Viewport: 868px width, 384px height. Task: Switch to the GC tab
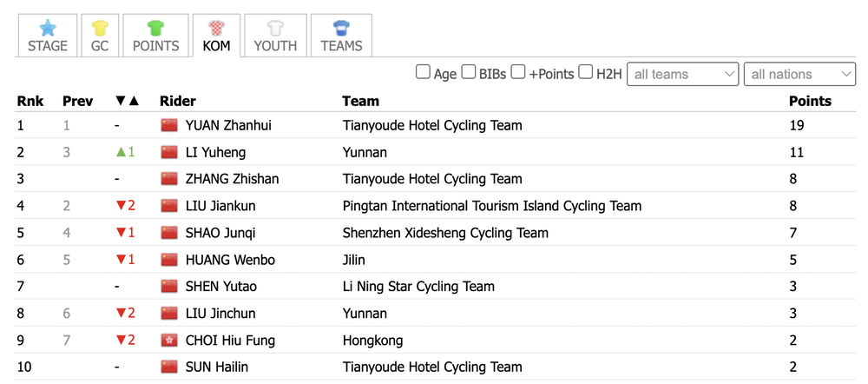coord(100,36)
